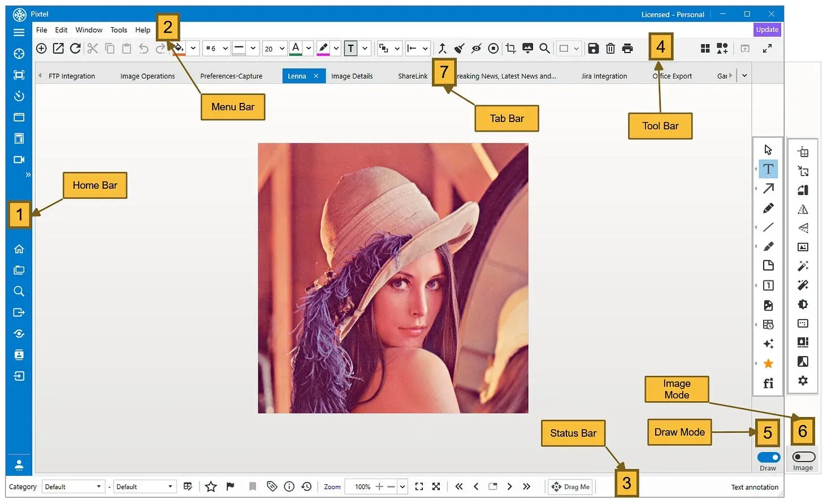
Task: Switch to the Image Details tab
Action: tap(352, 76)
